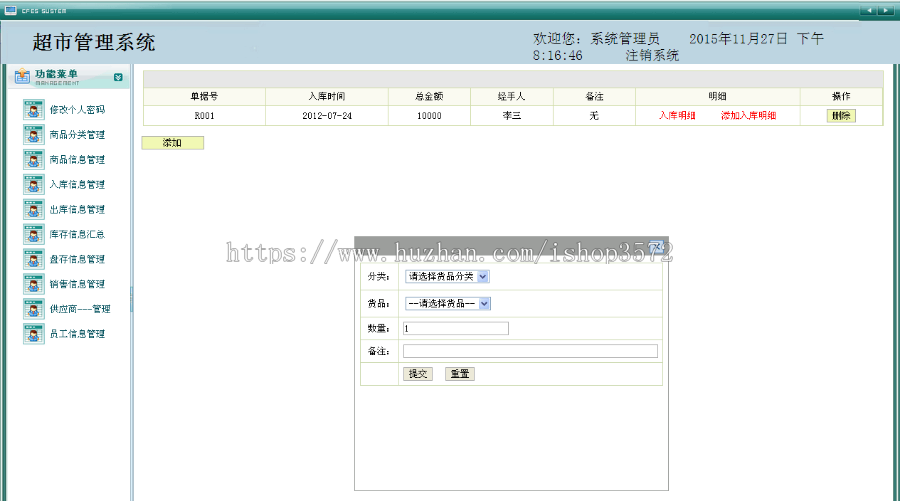Click the 超市管理系统 title
900x501 pixels.
[94, 42]
